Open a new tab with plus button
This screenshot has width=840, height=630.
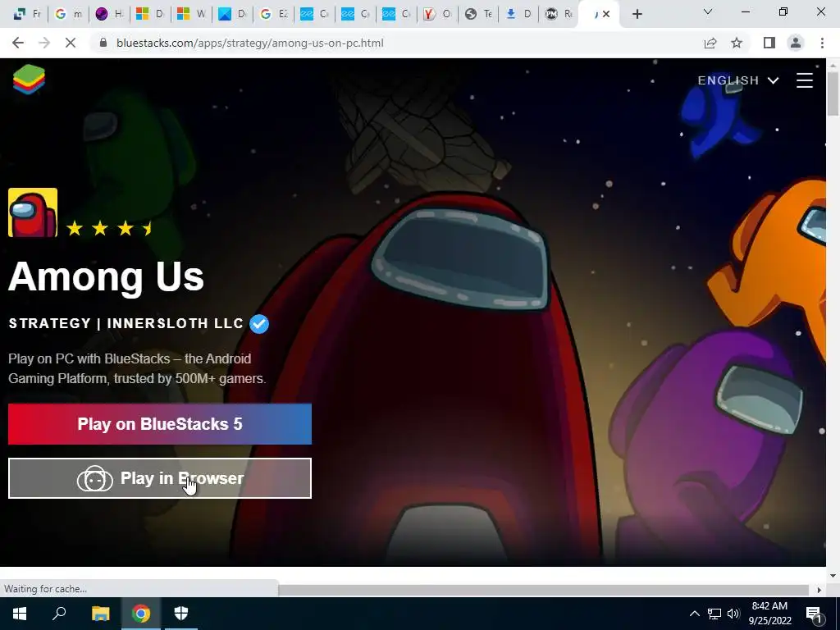(637, 14)
